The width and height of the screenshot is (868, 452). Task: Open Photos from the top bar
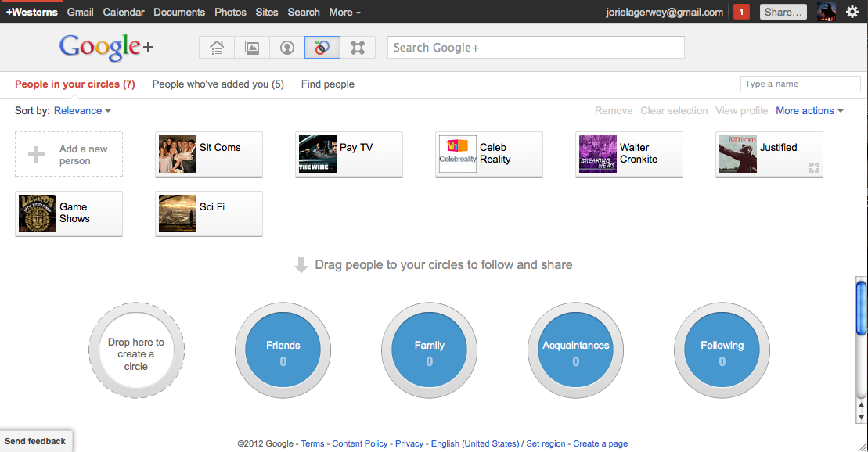230,12
